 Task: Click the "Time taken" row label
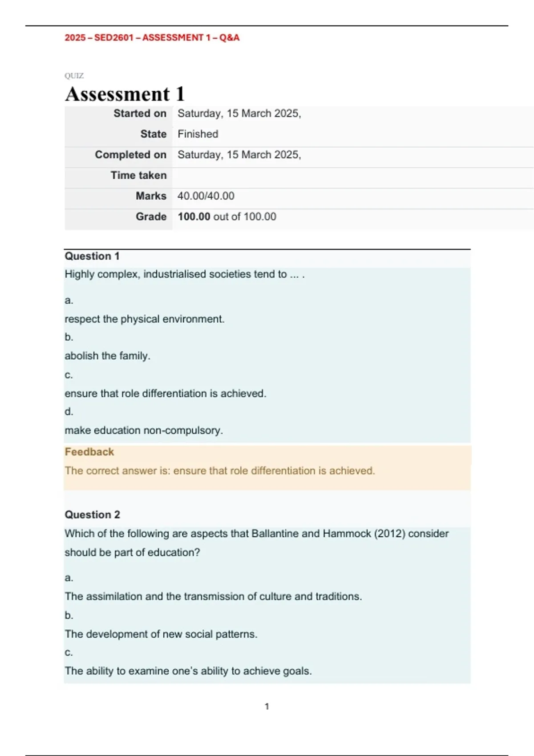coord(138,175)
